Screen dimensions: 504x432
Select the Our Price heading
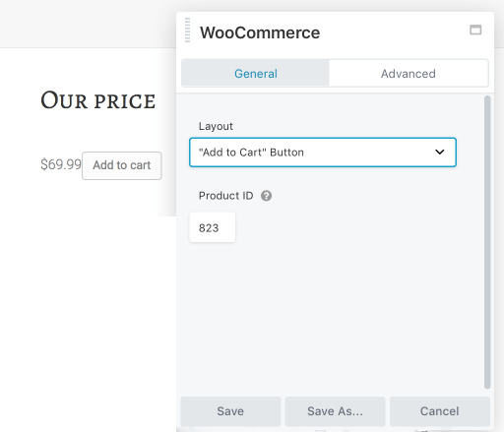pos(97,100)
